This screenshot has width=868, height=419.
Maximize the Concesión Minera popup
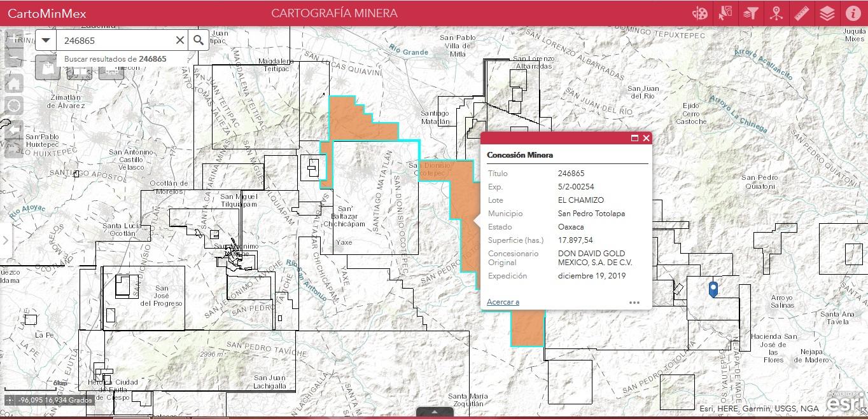[634, 138]
